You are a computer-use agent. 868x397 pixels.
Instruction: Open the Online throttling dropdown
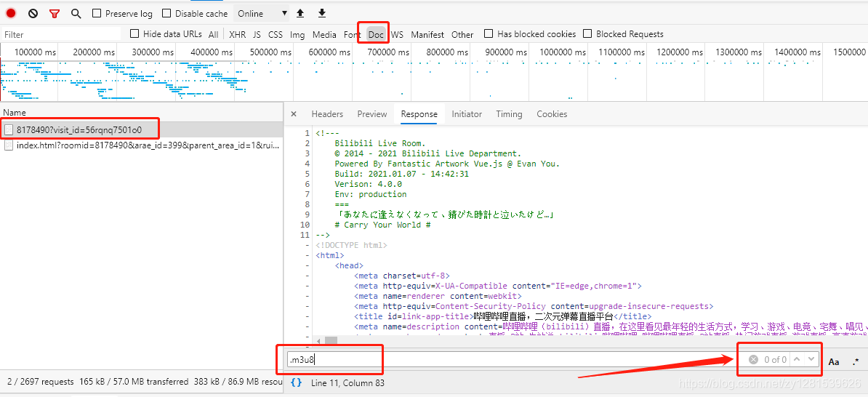click(x=262, y=13)
